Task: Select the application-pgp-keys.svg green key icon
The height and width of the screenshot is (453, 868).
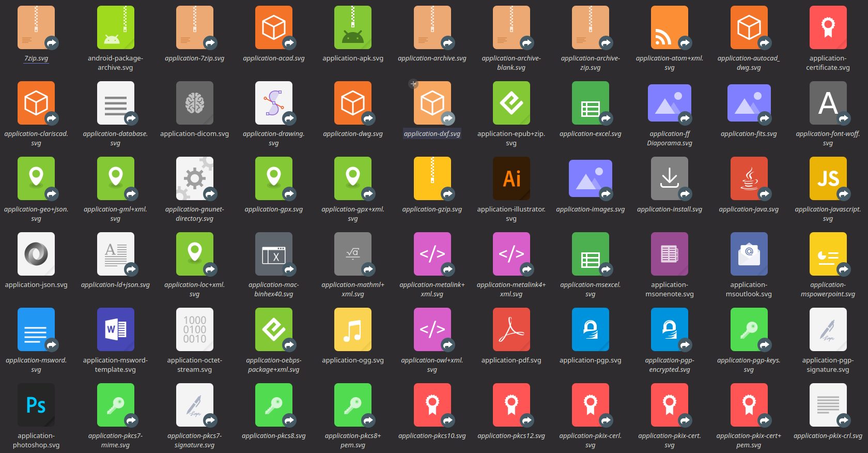Action: click(749, 329)
